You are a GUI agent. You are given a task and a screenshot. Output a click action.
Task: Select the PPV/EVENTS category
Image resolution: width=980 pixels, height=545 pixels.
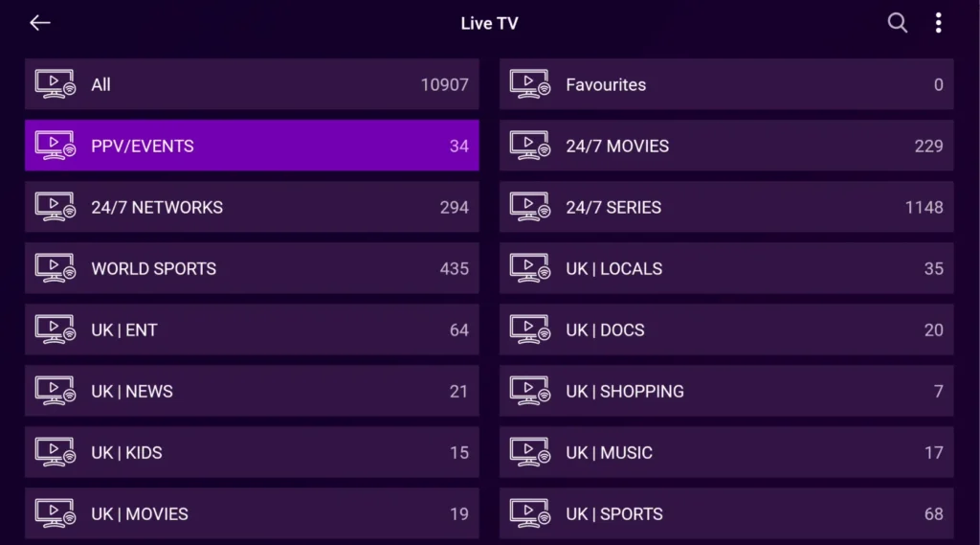point(252,146)
